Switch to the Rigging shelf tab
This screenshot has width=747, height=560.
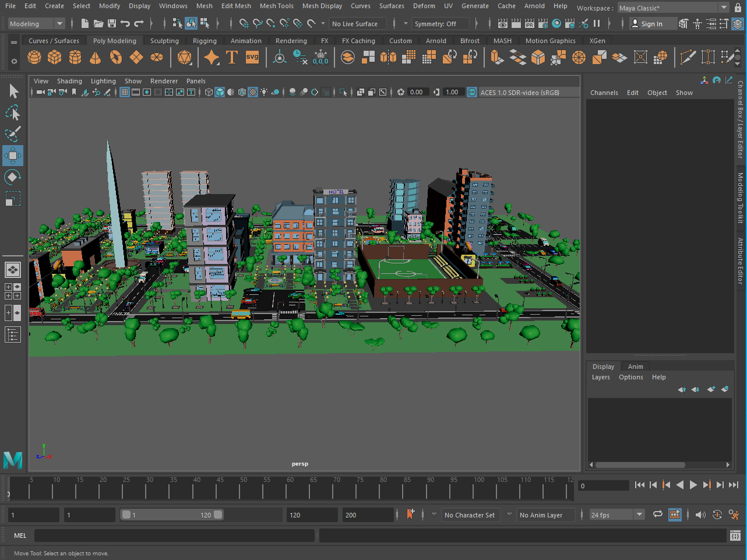pyautogui.click(x=205, y=41)
